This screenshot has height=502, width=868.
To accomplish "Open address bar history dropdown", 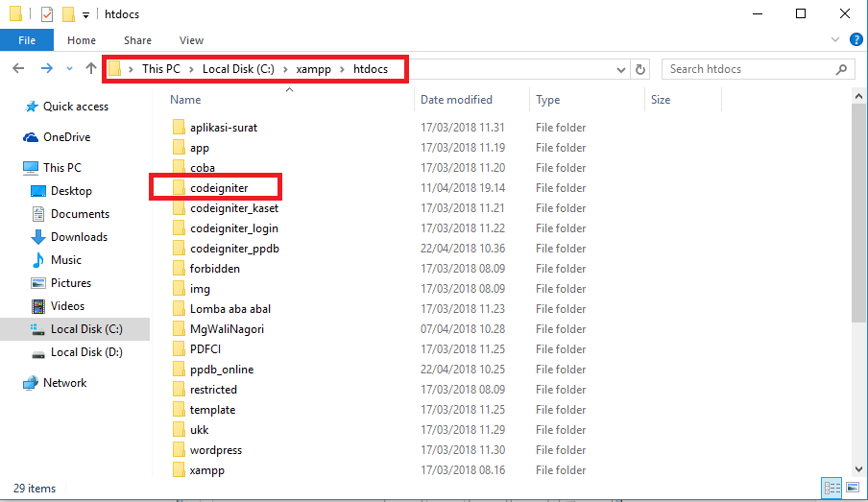I will pyautogui.click(x=620, y=70).
